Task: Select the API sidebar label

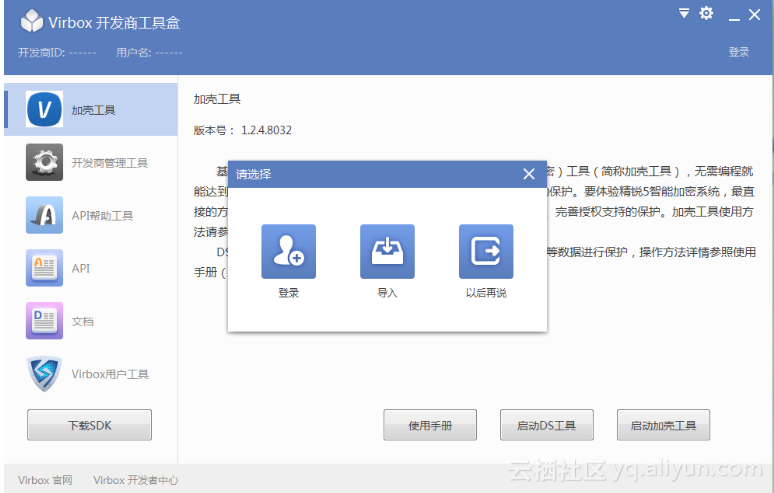Action: tap(81, 268)
